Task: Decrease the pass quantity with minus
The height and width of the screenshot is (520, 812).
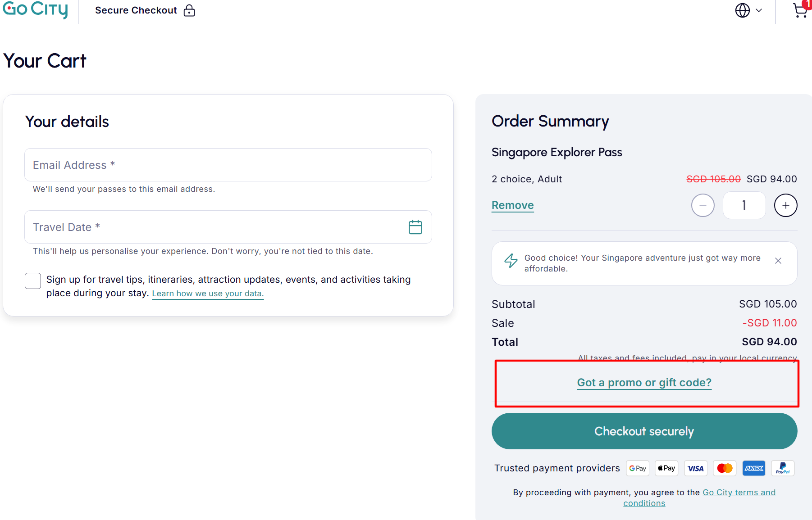Action: 703,205
